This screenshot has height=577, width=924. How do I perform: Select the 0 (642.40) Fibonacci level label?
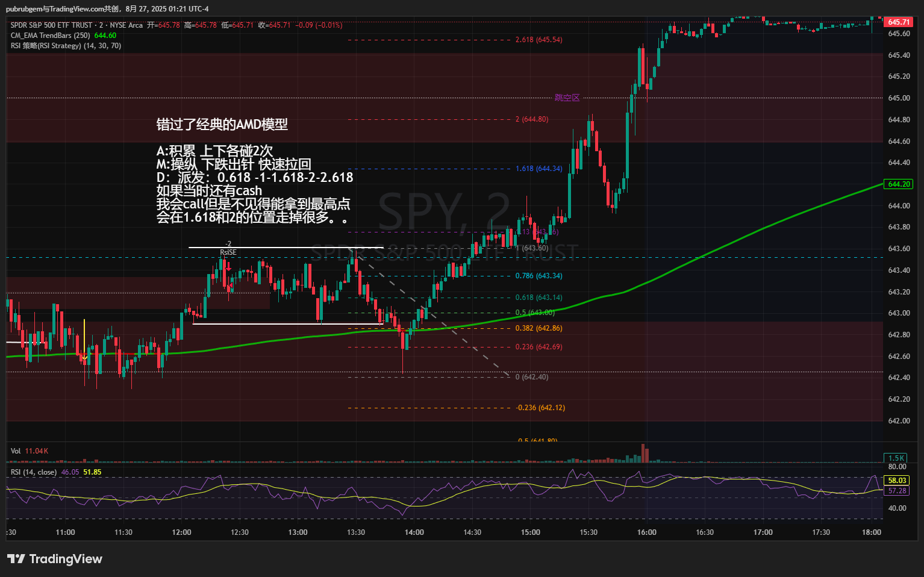pos(532,377)
